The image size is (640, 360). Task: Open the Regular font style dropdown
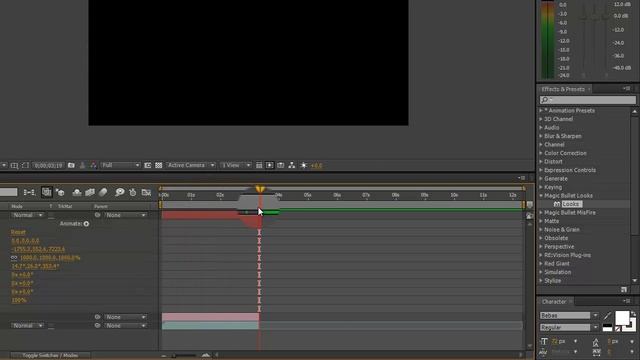tap(569, 327)
